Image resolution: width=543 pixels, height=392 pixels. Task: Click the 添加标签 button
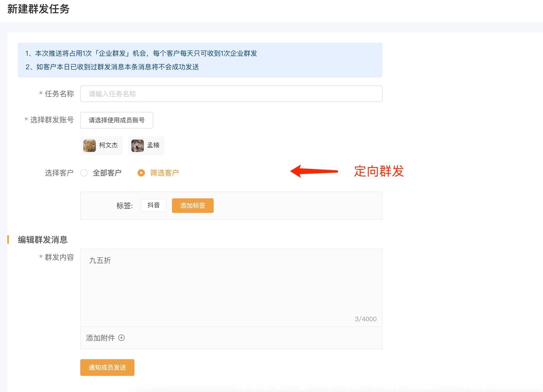coord(193,206)
